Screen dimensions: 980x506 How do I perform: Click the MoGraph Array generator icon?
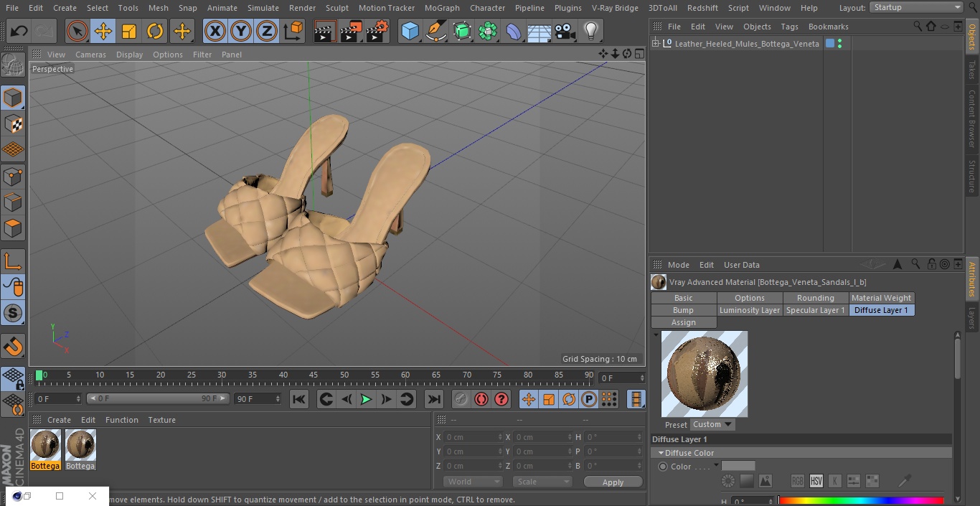coord(488,31)
